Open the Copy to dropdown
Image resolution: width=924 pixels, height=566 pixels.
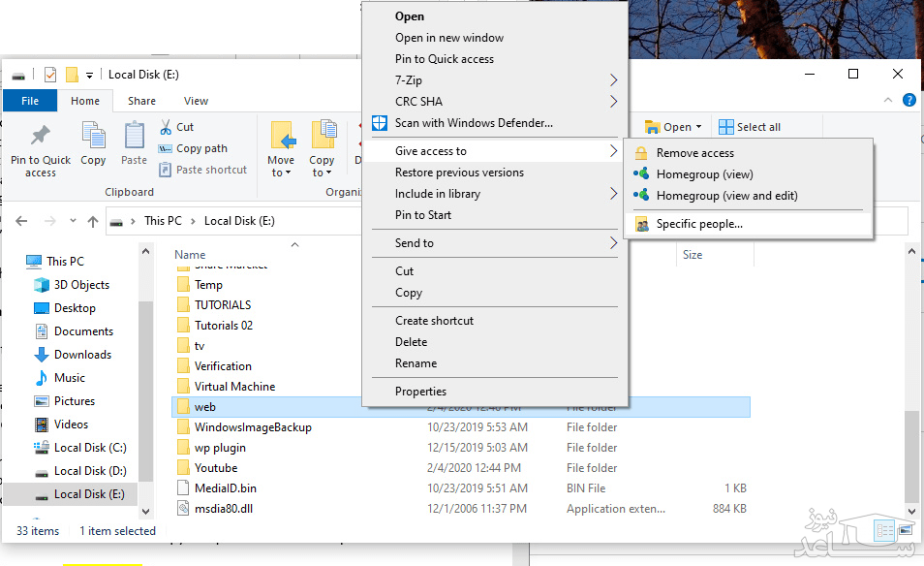click(322, 173)
